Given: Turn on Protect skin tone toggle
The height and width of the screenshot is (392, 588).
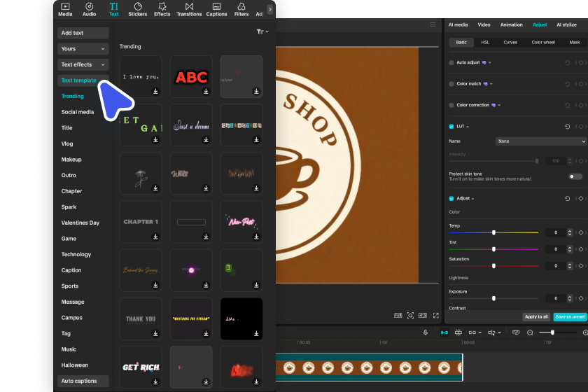Looking at the screenshot, I should click(575, 176).
